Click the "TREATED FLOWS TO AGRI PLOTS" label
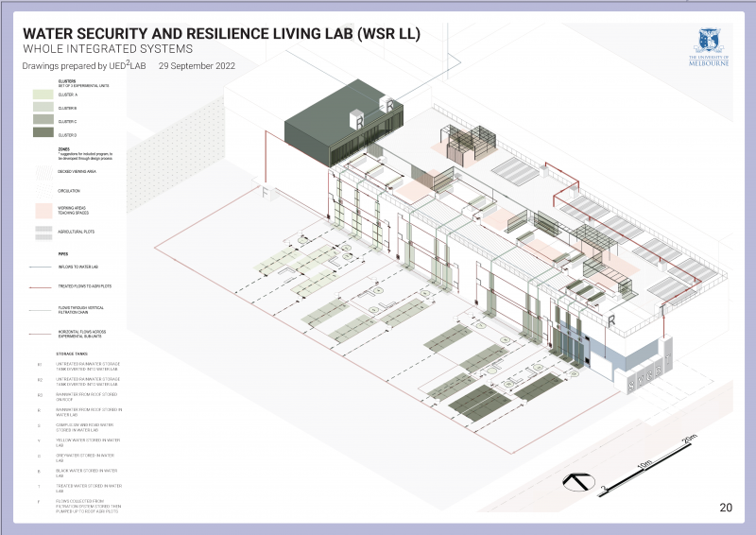The height and width of the screenshot is (535, 756). 85,286
